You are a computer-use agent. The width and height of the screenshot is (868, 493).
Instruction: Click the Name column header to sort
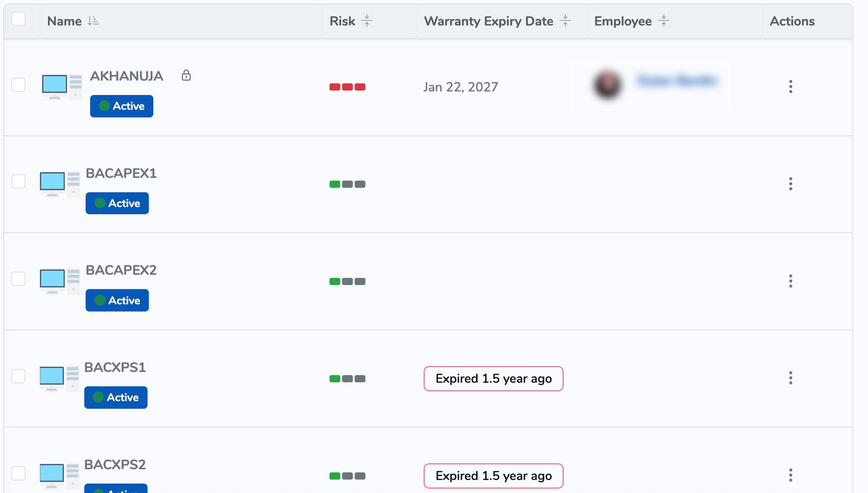(64, 21)
